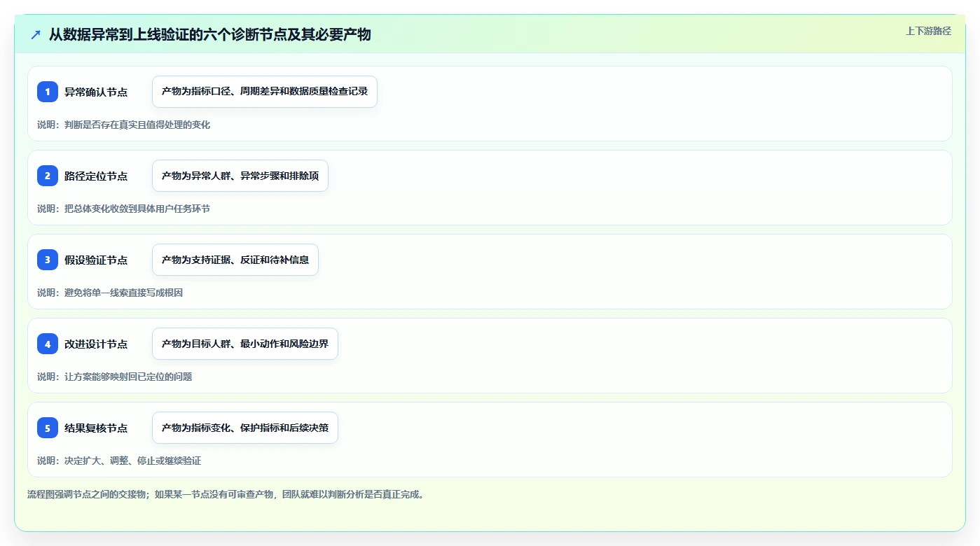
Task: Click the chip 产物为指标口径、周期差异和数据质量检查记录
Action: [x=265, y=92]
